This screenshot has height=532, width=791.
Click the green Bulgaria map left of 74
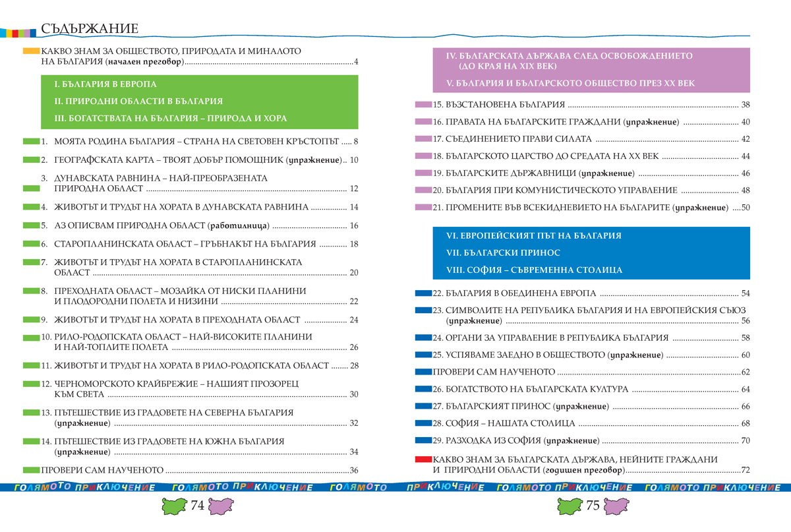pos(175,507)
